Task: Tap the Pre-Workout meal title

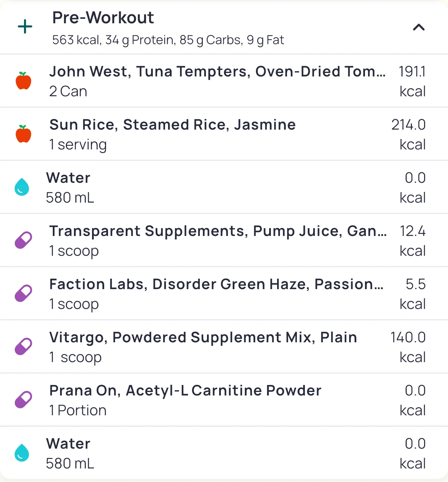Action: (103, 18)
